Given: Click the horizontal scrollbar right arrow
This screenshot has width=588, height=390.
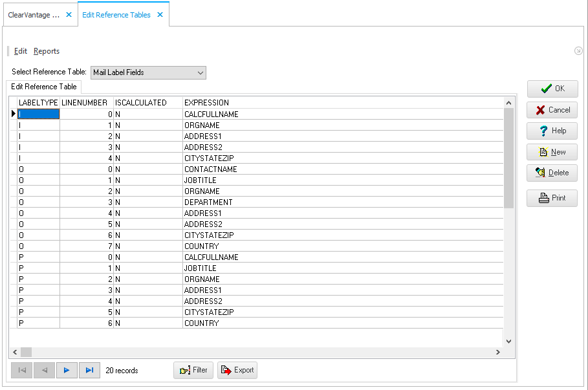Looking at the screenshot, I should (498, 352).
